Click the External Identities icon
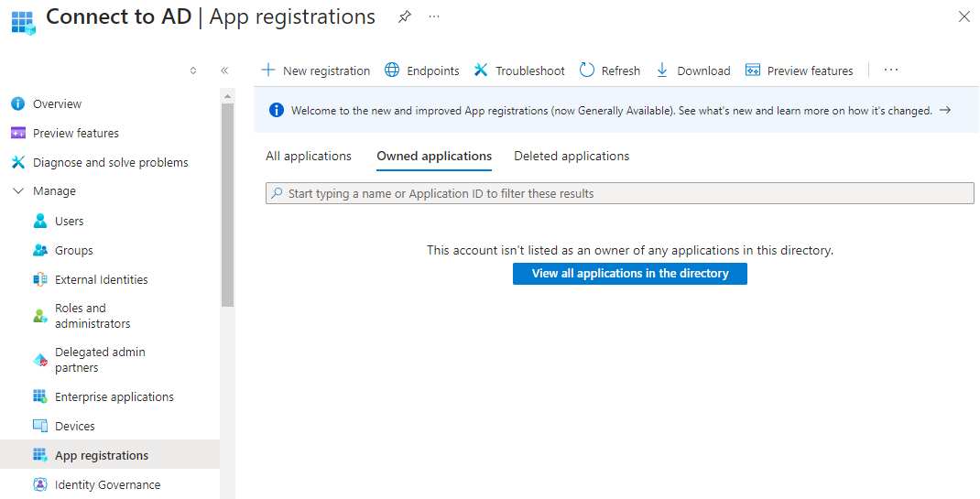 (x=40, y=279)
